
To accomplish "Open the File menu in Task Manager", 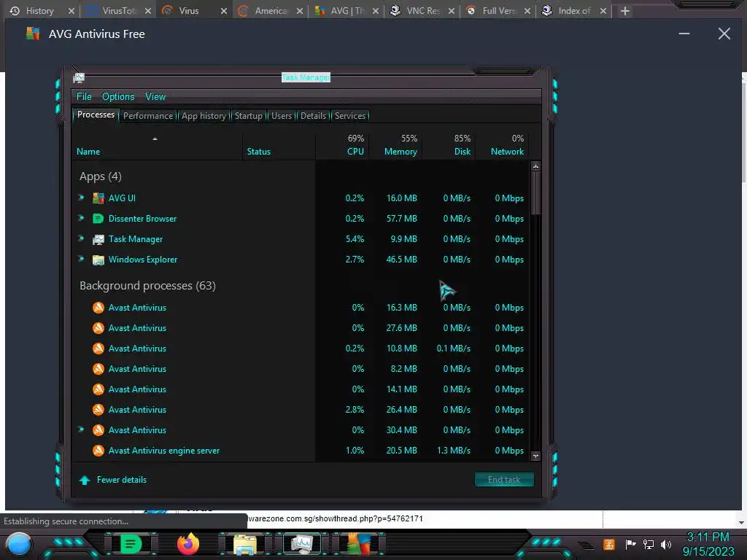I will pos(84,97).
